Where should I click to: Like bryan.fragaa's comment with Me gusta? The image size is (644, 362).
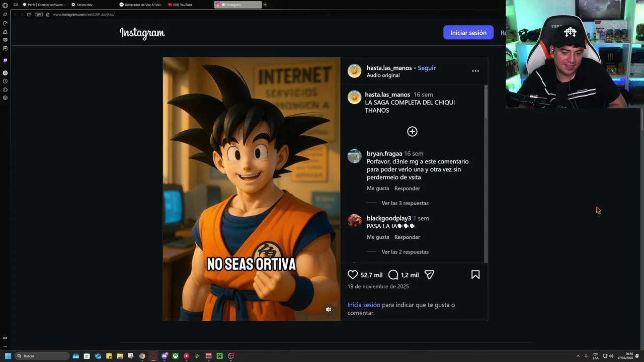[378, 189]
